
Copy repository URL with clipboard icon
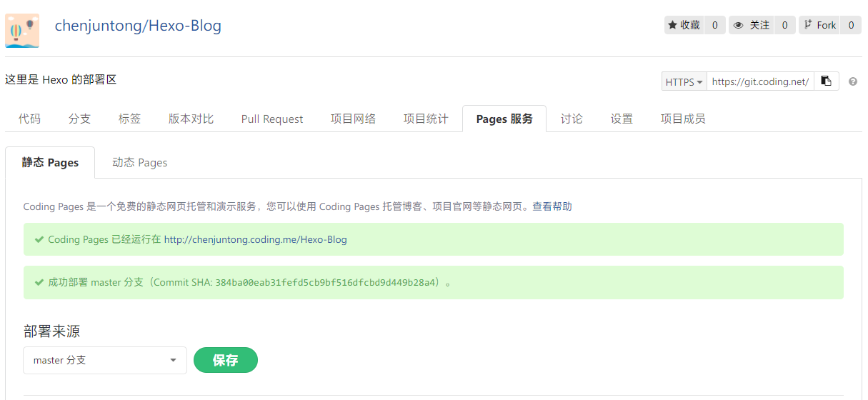coord(827,81)
